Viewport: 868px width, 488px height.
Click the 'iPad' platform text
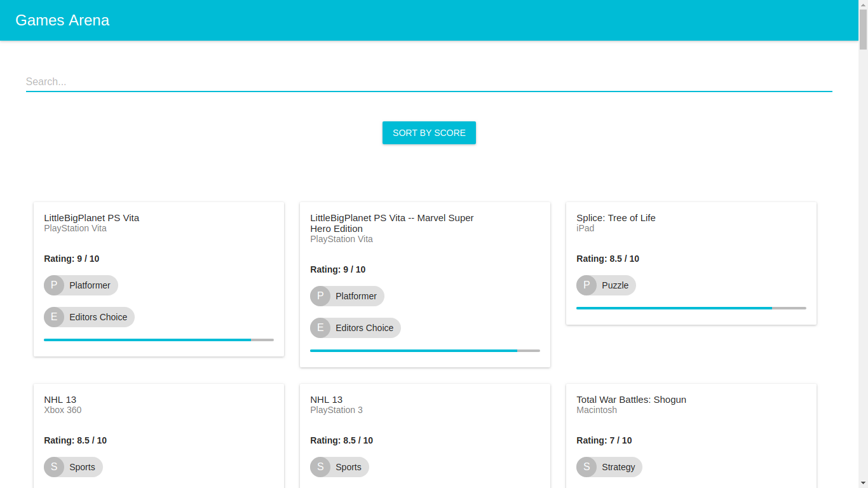tap(585, 228)
